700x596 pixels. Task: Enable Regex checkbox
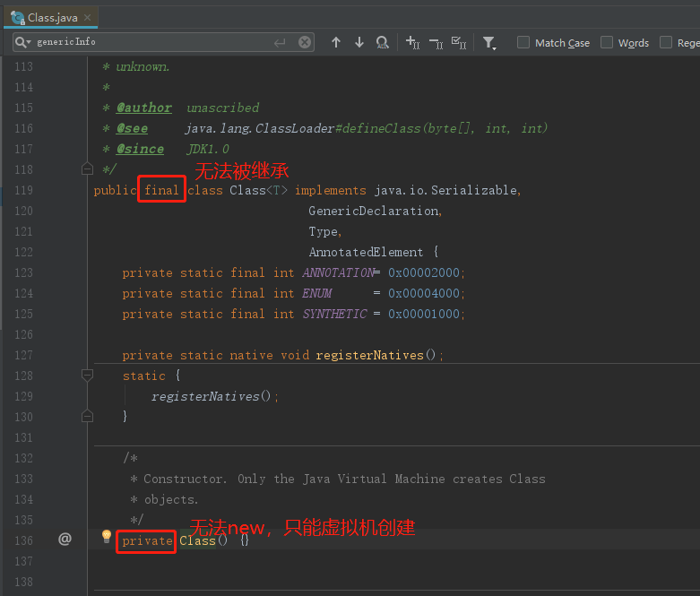click(x=666, y=42)
